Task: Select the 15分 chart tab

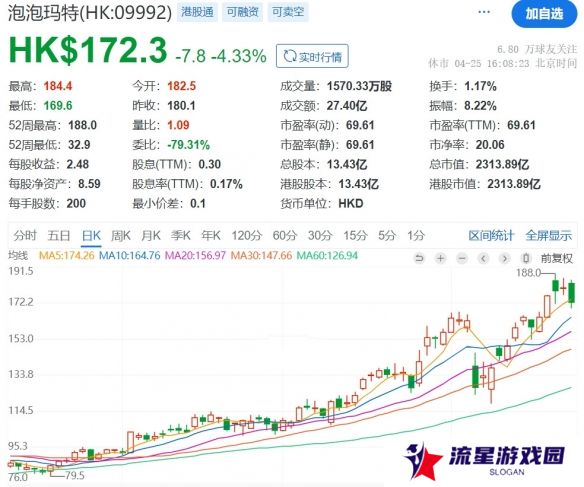Action: click(x=355, y=235)
